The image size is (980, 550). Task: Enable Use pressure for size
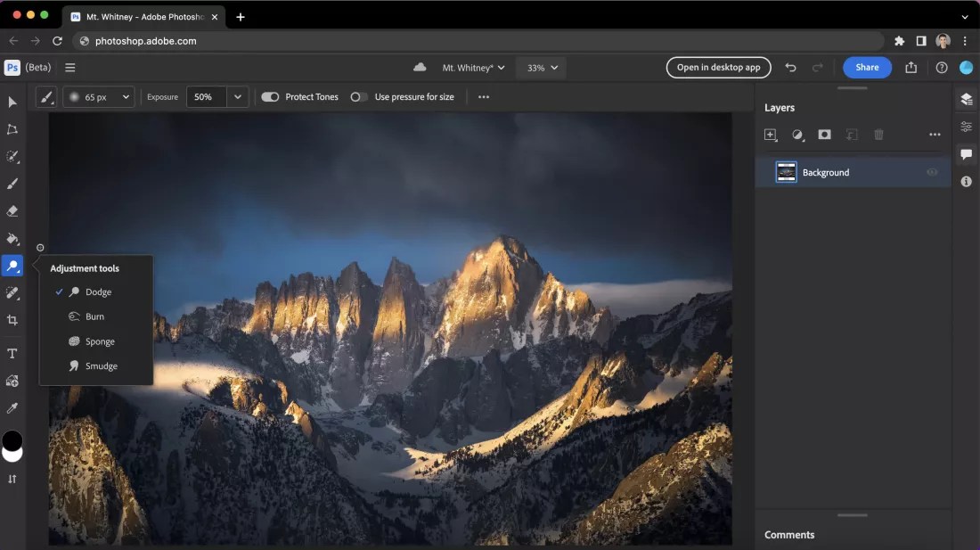359,96
